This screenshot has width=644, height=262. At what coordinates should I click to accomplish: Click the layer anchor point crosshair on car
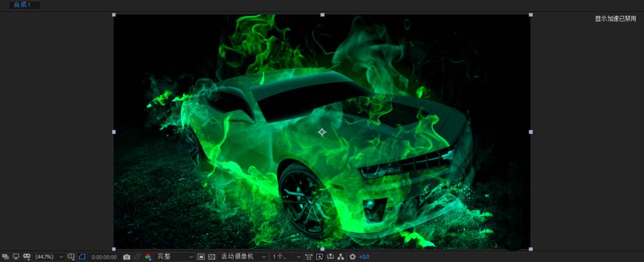point(322,132)
